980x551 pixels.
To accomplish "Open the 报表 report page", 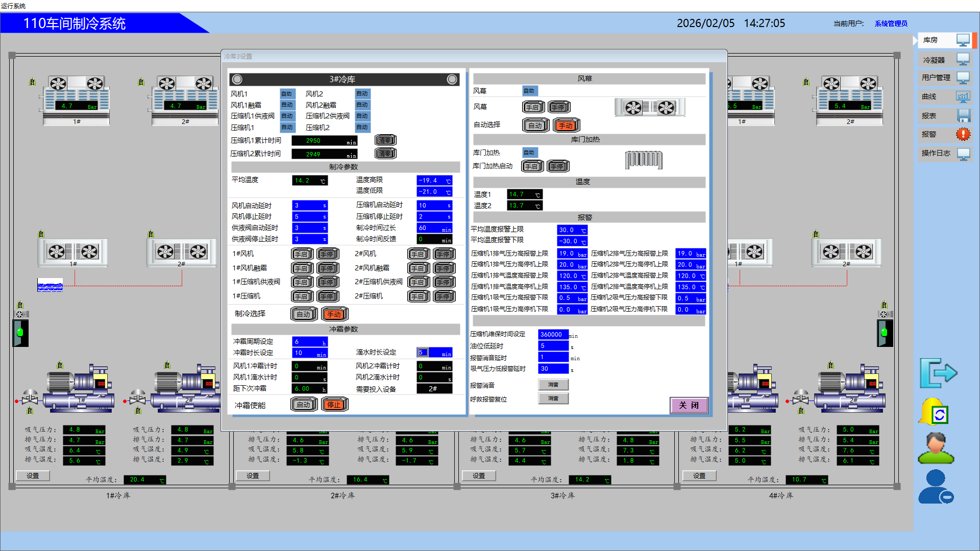I will coord(945,116).
